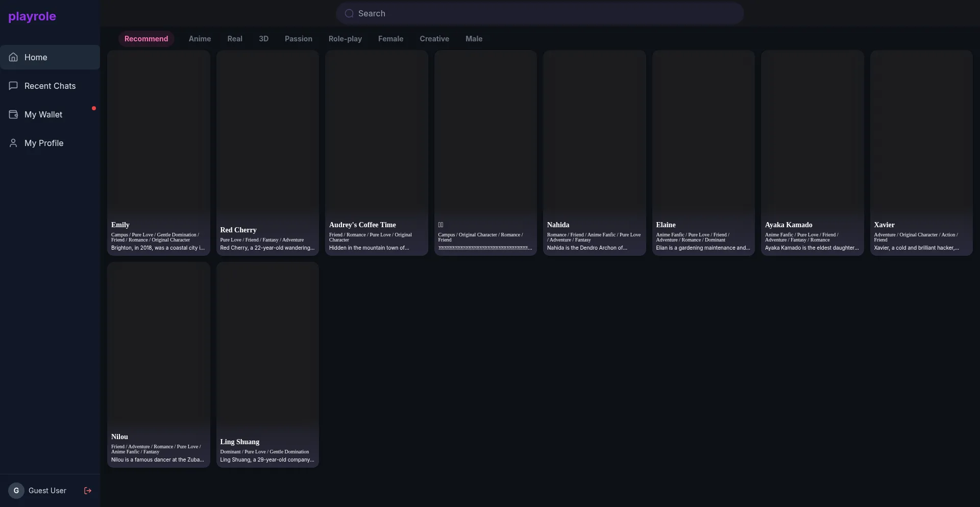The height and width of the screenshot is (507, 980).
Task: Click the My Profile person icon
Action: pyautogui.click(x=13, y=143)
